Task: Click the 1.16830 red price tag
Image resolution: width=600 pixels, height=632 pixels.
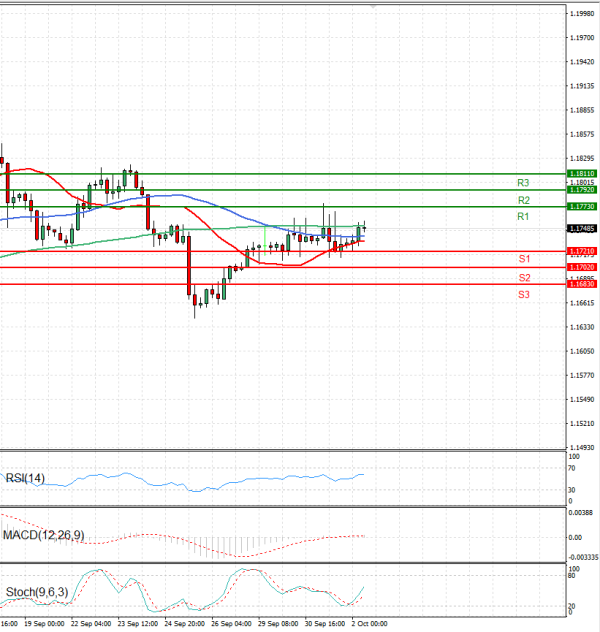Action: click(582, 285)
